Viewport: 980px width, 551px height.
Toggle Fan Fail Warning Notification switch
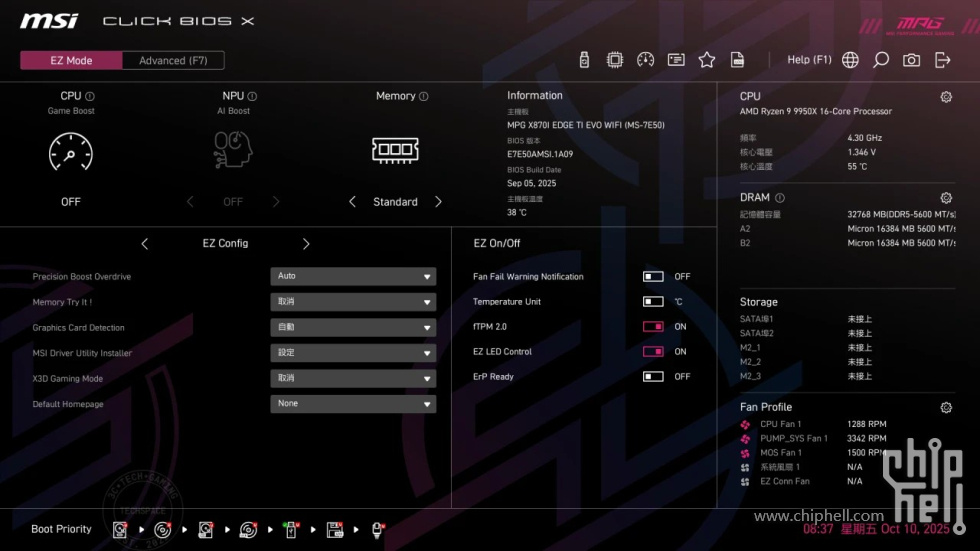click(653, 277)
